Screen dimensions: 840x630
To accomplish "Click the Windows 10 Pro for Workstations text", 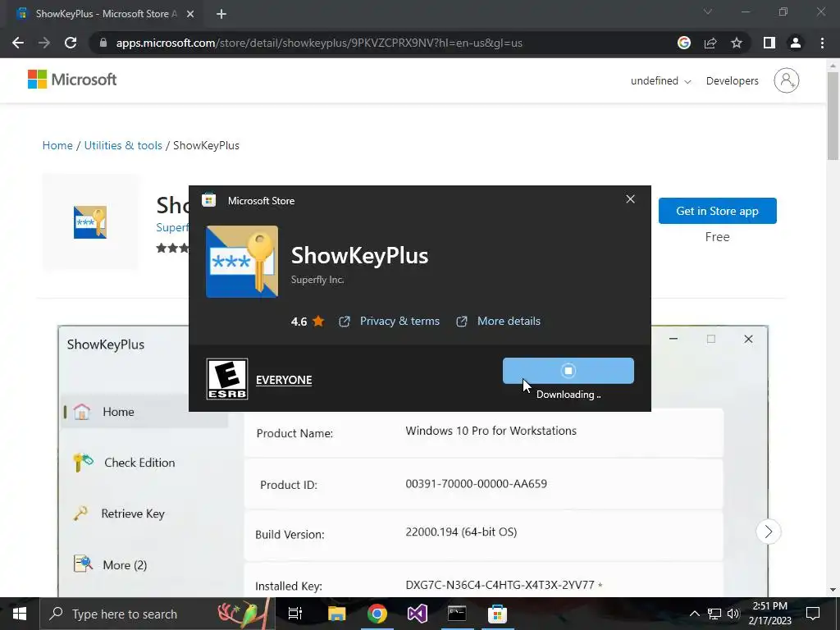I will (491, 431).
